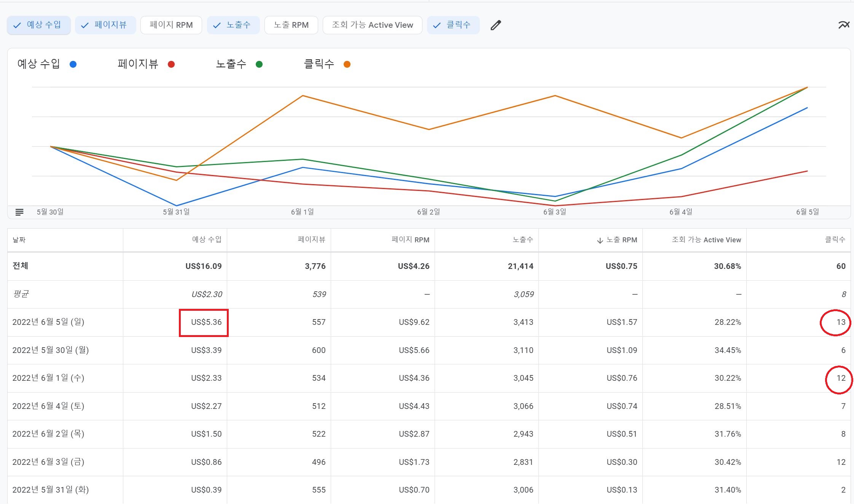Sort table by 날짜 column header
This screenshot has height=504, width=854.
19,240
